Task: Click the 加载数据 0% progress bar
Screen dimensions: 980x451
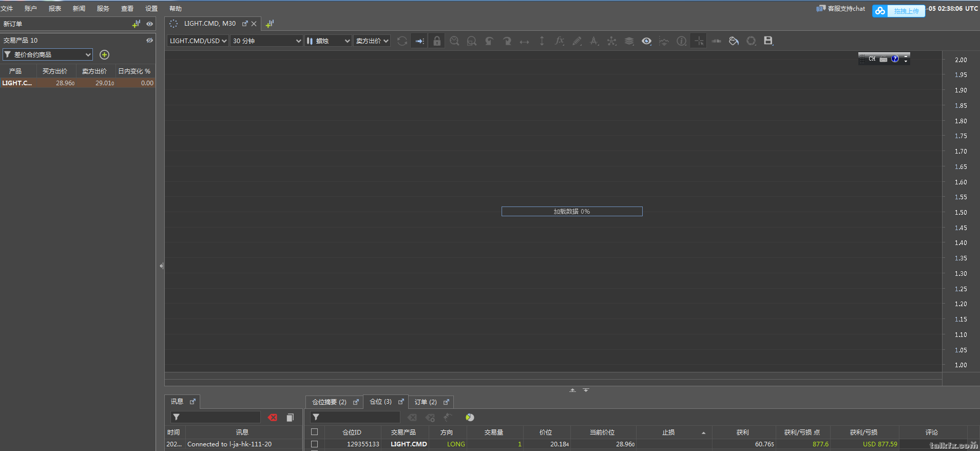Action: click(x=572, y=212)
